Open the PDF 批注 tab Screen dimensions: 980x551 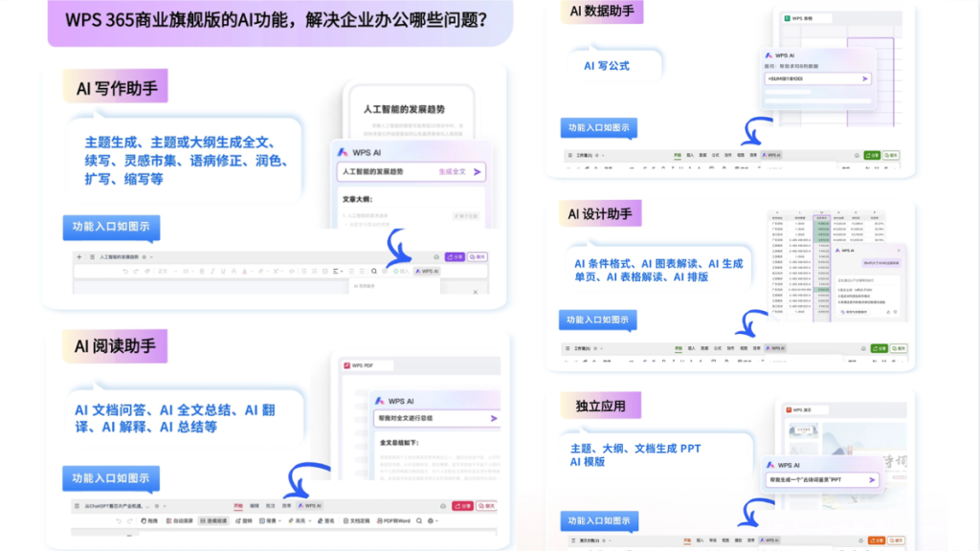click(x=271, y=506)
